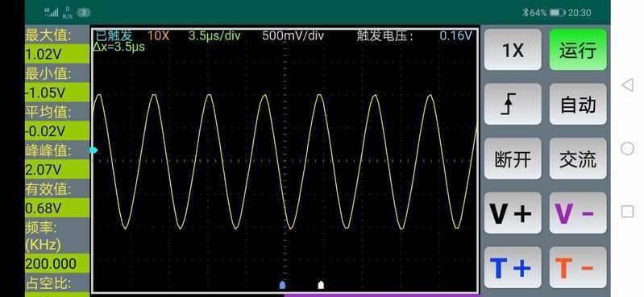Toggle 交流 AC coupling button
The height and width of the screenshot is (297, 644).
(x=578, y=159)
